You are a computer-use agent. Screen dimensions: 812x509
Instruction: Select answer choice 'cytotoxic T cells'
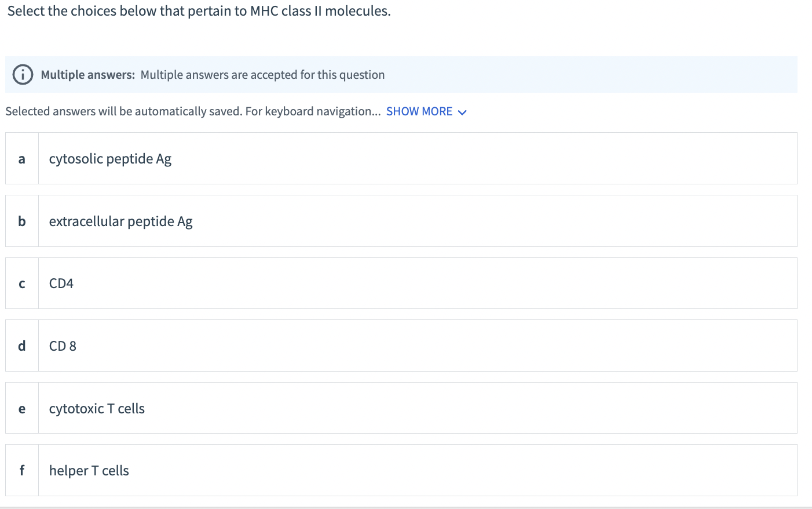(x=232, y=408)
